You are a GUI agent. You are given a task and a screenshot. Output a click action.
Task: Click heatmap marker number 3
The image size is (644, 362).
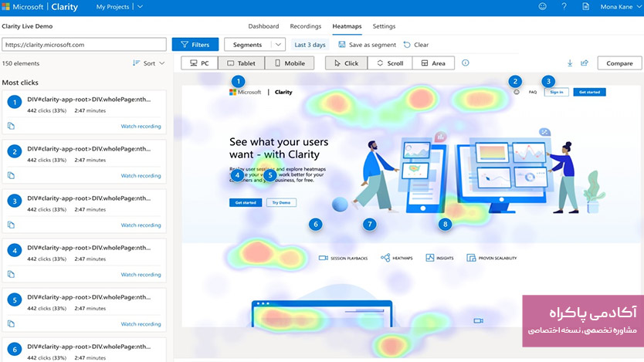(548, 81)
